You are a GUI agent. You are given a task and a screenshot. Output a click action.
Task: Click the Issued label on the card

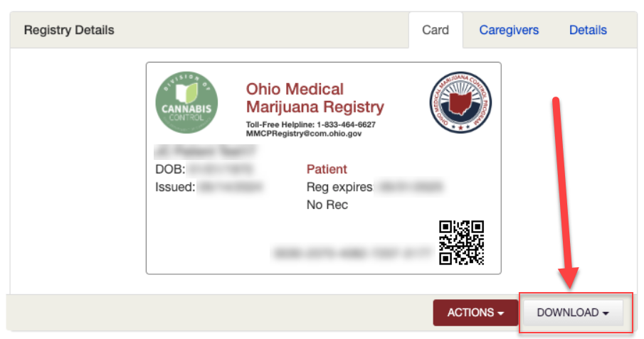175,187
